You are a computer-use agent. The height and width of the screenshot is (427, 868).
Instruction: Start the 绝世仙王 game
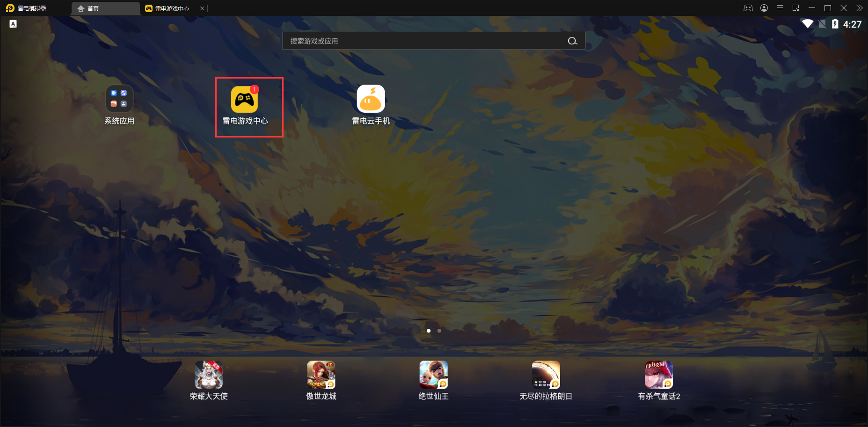(433, 375)
